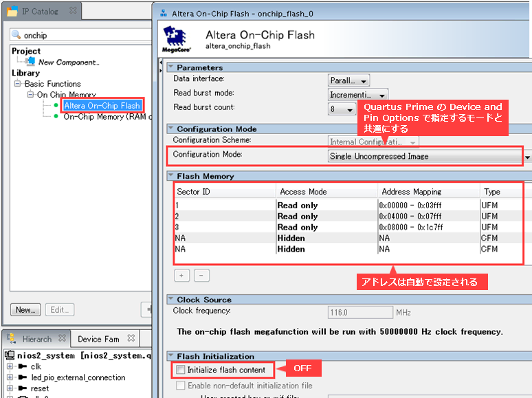This screenshot has width=532, height=398.
Task: Toggle Enable non-default initialization file checkbox
Action: [x=181, y=386]
